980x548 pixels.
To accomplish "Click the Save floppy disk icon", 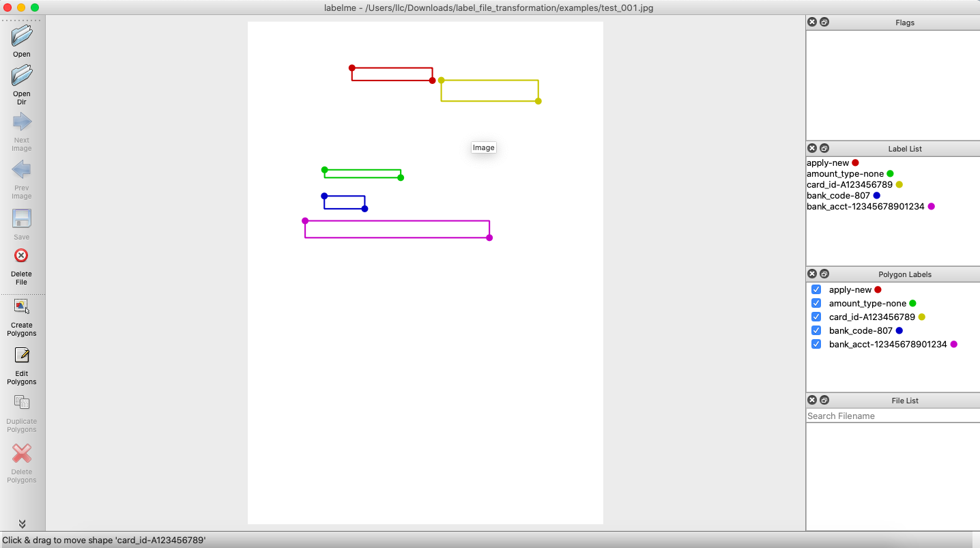I will coord(21,219).
